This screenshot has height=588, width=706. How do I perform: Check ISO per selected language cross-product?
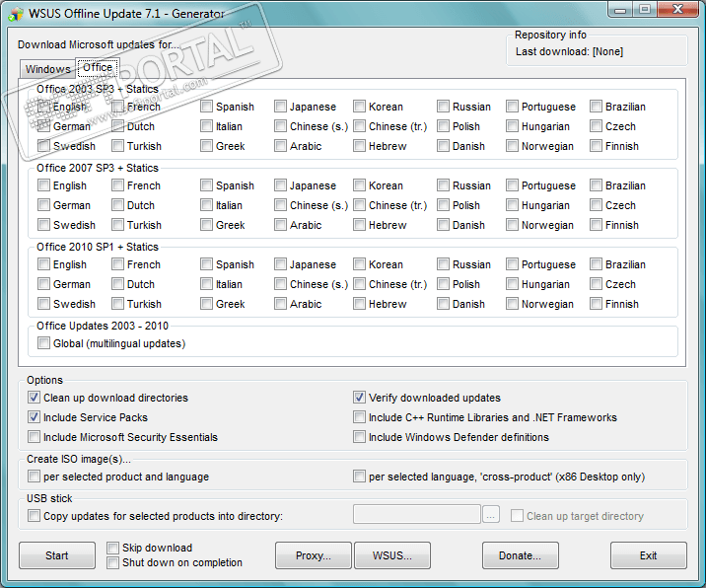point(359,477)
